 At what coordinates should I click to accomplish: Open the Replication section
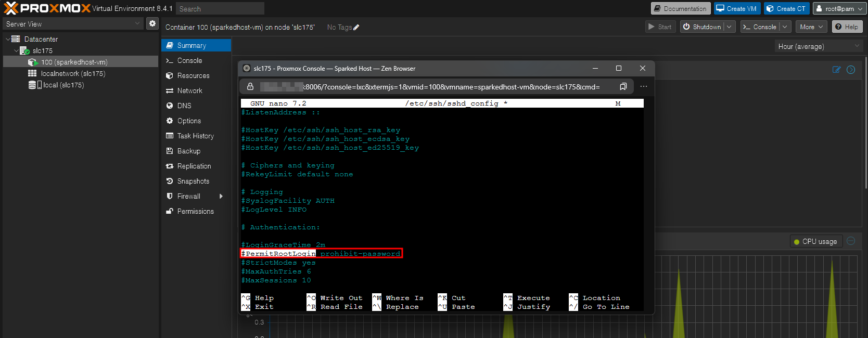[196, 166]
